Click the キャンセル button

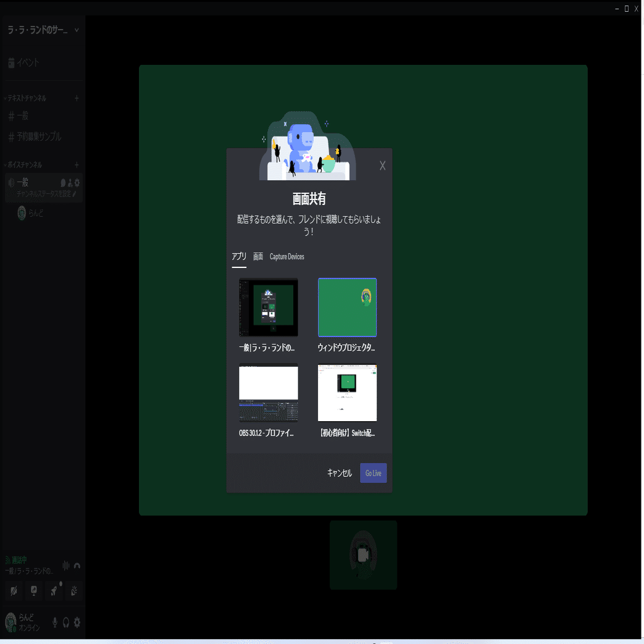[339, 473]
